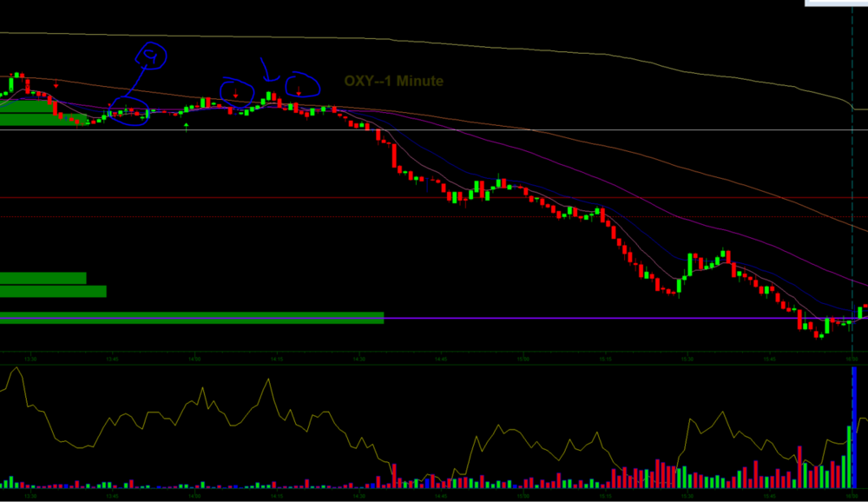Click the 15:00 time axis label
868x502 pixels.
[523, 358]
